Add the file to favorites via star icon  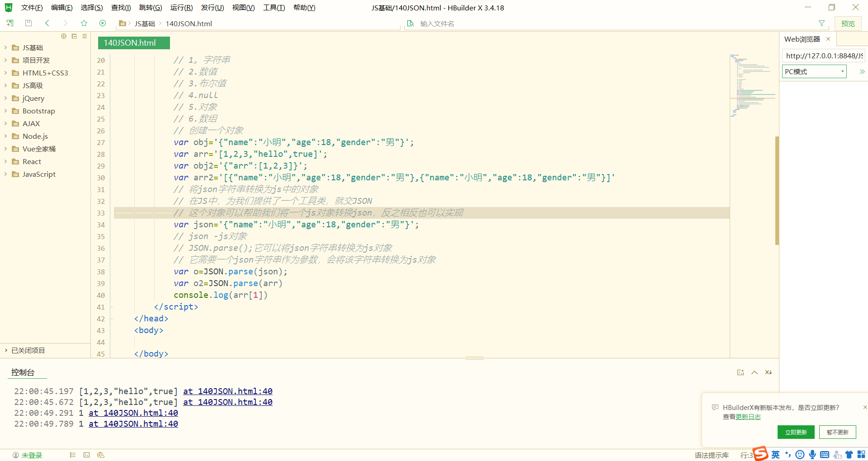coord(84,23)
